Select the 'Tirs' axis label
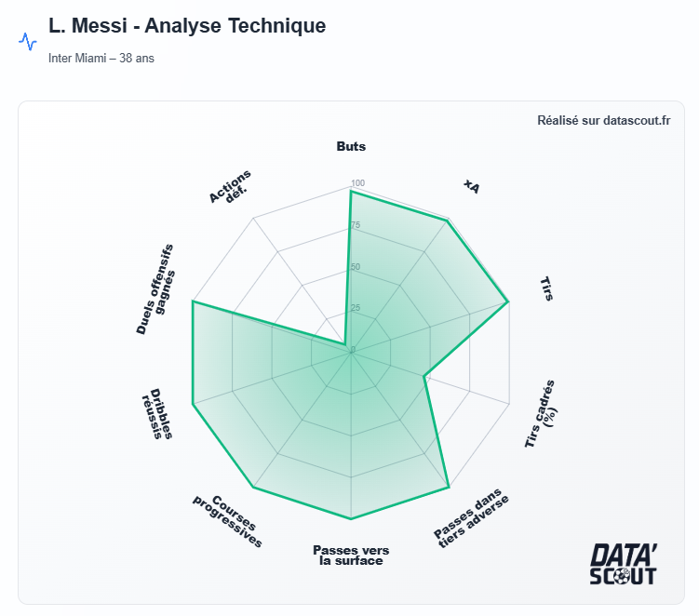 (x=546, y=288)
